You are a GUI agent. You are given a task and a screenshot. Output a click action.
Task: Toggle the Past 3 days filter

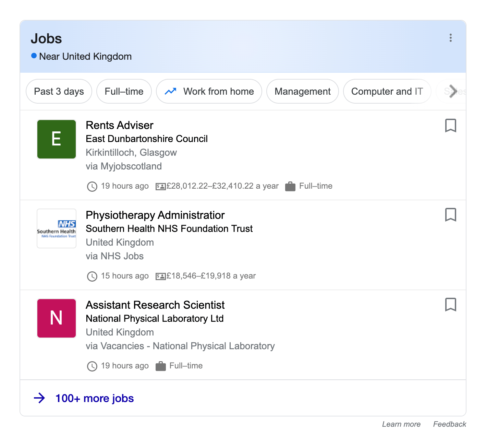pyautogui.click(x=59, y=91)
